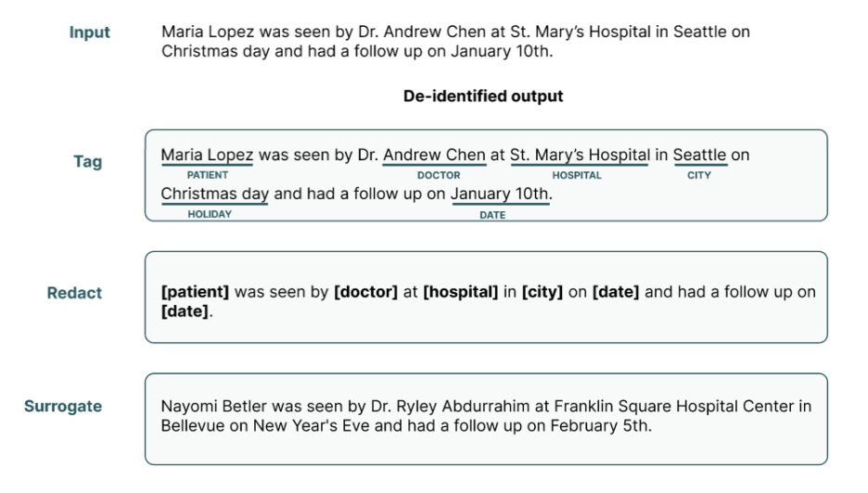The image size is (868, 493).
Task: Click the Tag mode label
Action: tap(88, 161)
